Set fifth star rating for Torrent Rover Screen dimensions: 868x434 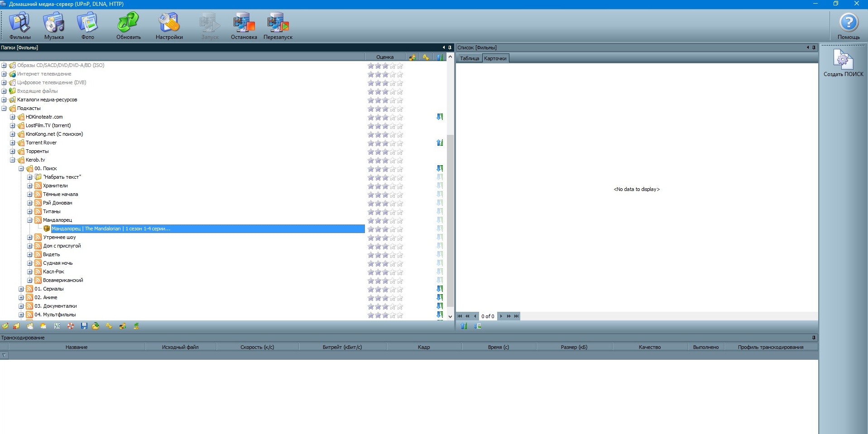pyautogui.click(x=400, y=143)
